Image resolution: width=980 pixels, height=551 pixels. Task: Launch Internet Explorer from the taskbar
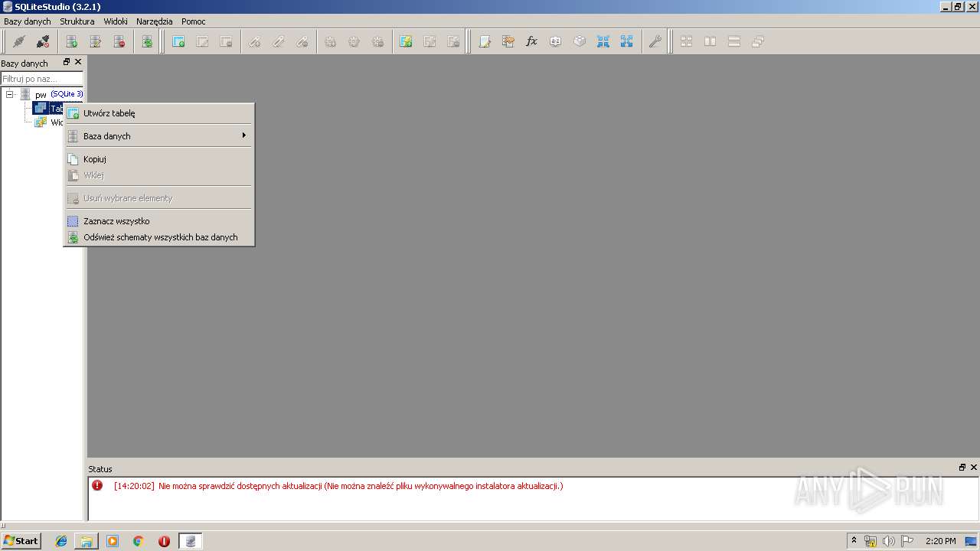coord(61,541)
